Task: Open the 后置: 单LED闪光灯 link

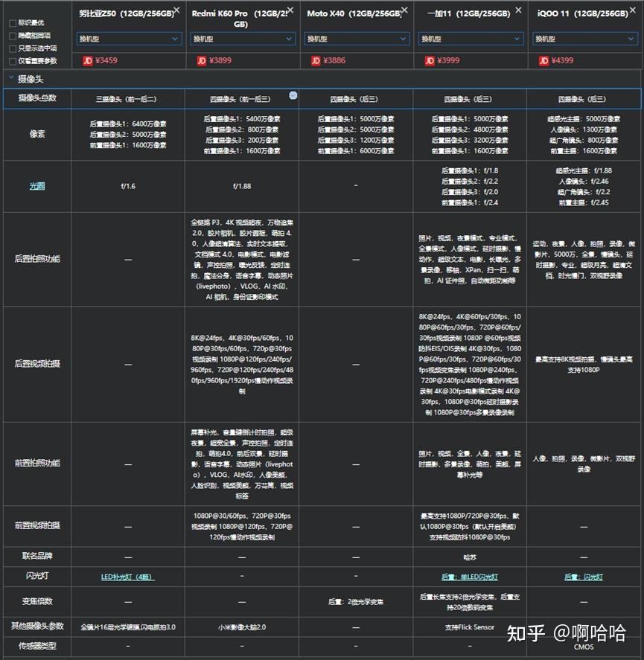Action: (x=470, y=577)
